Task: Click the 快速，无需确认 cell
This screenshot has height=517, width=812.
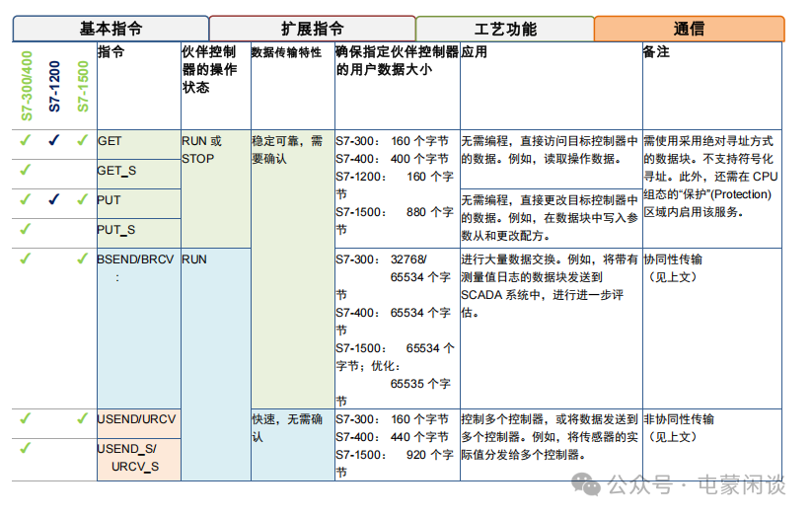Action: (293, 444)
